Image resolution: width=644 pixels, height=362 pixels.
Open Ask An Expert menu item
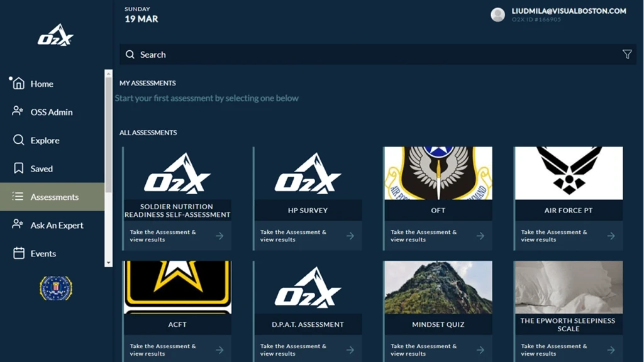[52, 226]
